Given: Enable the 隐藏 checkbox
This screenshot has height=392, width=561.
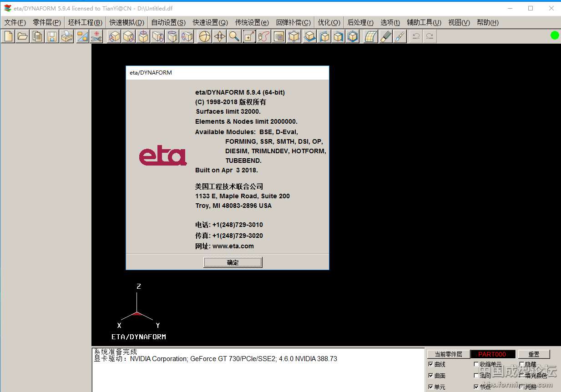Looking at the screenshot, I should (522, 364).
